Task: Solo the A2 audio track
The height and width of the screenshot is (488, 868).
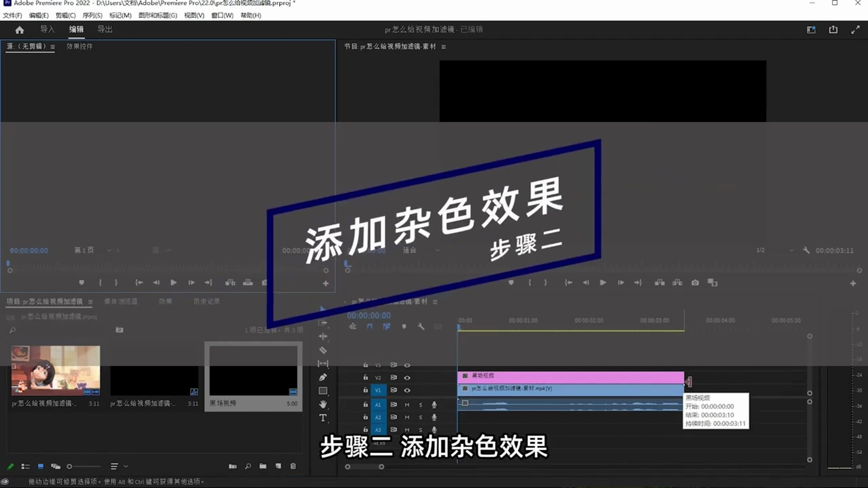Action: pos(420,417)
